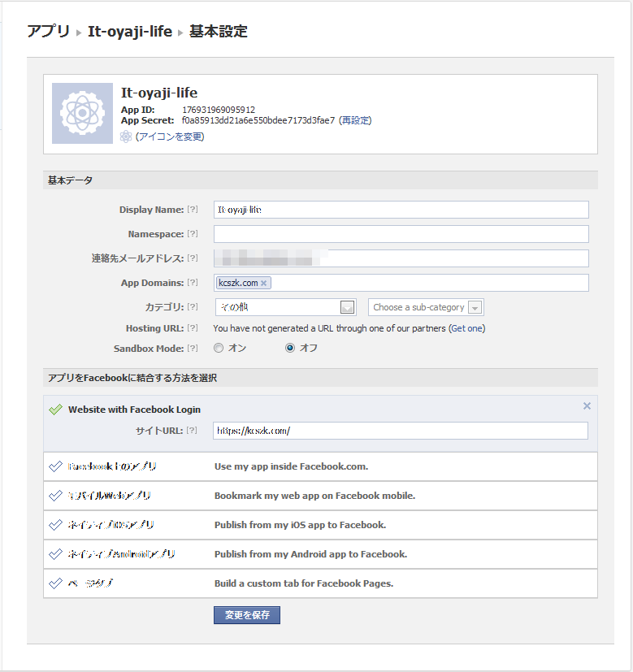This screenshot has width=633, height=672.
Task: Open help icon for App Domains
Action: pyautogui.click(x=193, y=283)
